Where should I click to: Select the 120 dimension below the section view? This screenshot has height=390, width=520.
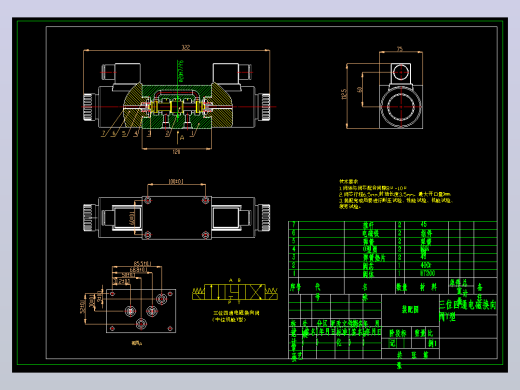pos(176,152)
